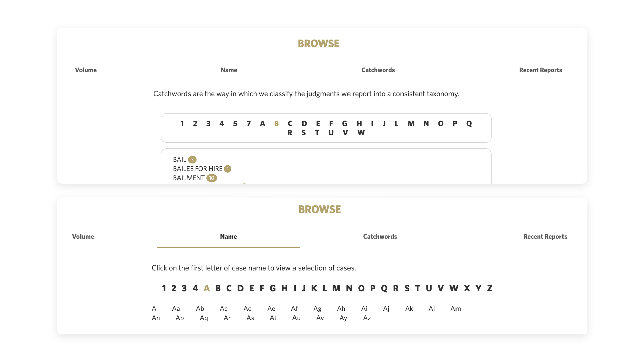Click the number 7 in catchwords index

coord(249,124)
